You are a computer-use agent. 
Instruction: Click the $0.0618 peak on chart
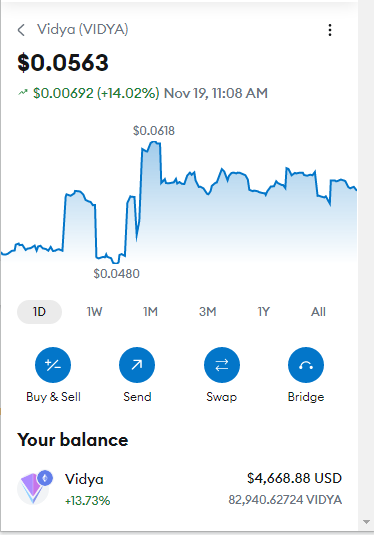click(154, 130)
